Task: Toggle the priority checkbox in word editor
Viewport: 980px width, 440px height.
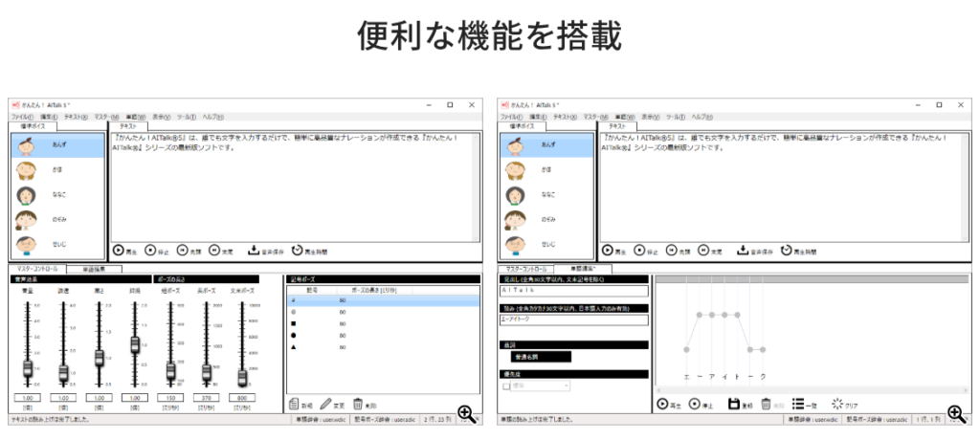Action: point(505,386)
